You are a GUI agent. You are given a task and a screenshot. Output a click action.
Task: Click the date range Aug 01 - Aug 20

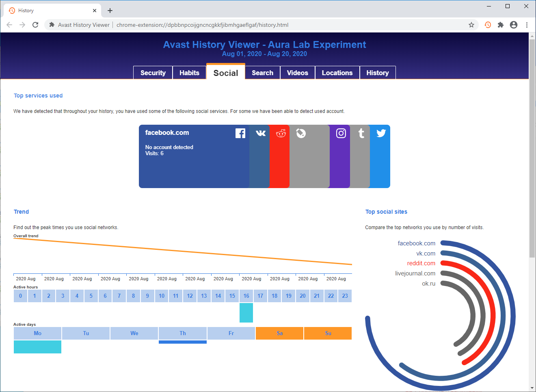tap(264, 54)
